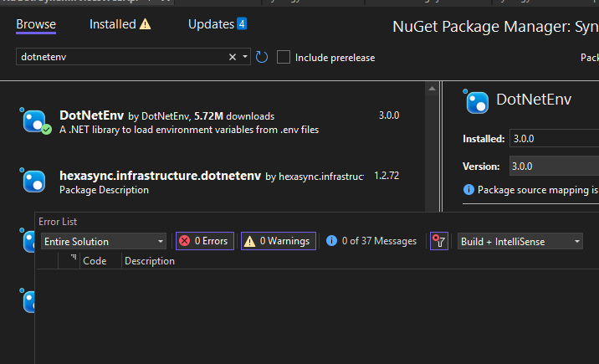Click the installed version 3.0.0 field
This screenshot has width=599, height=364.
click(x=552, y=138)
